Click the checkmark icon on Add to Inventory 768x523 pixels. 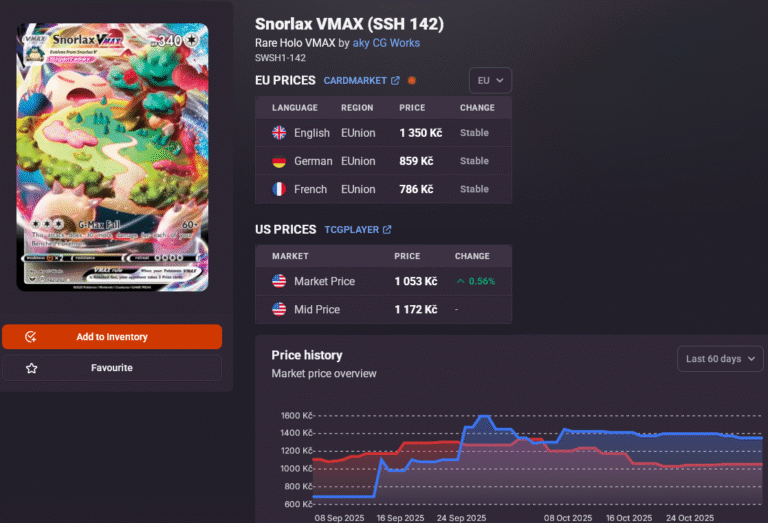pos(30,337)
